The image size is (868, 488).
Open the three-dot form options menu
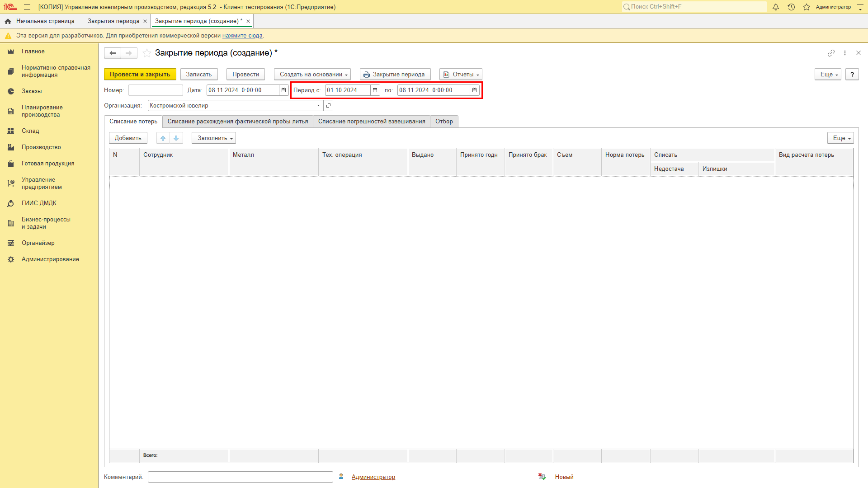[844, 53]
